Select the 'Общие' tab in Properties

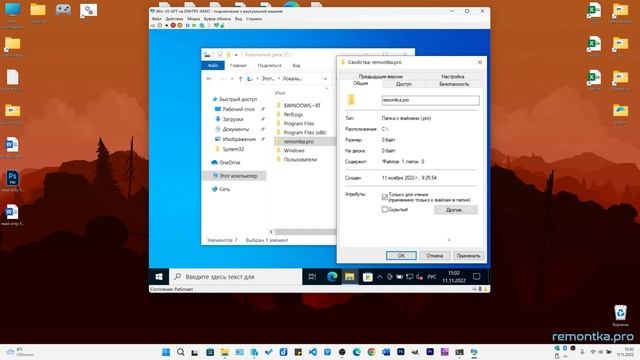pyautogui.click(x=360, y=83)
